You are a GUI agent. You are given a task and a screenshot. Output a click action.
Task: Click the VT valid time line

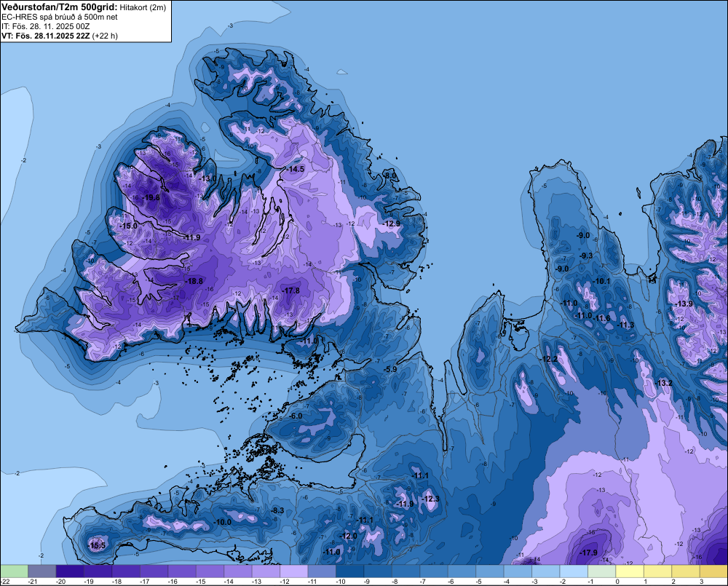[60, 36]
